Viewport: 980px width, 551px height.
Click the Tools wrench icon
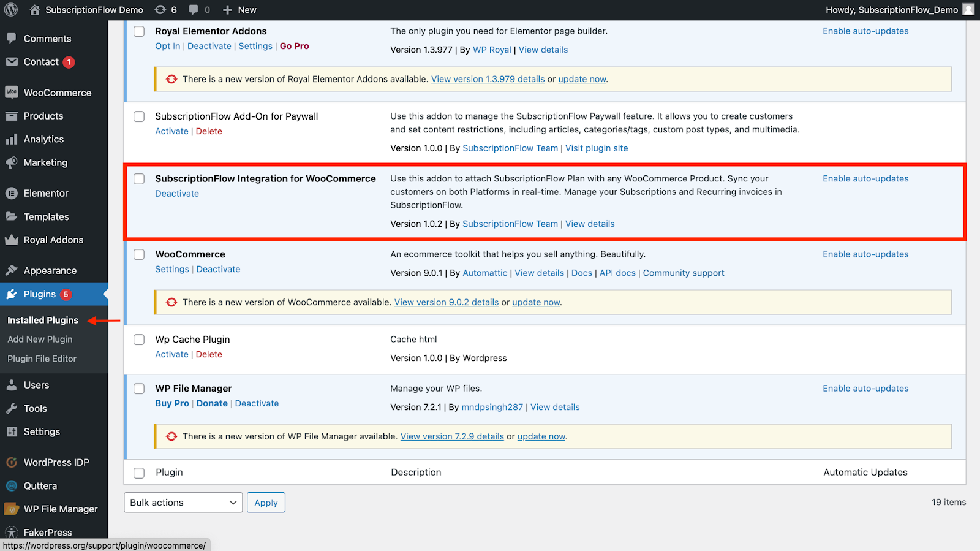(12, 408)
